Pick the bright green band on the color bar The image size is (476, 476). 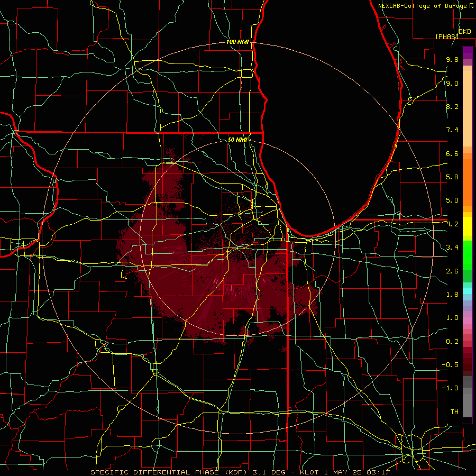(x=467, y=255)
